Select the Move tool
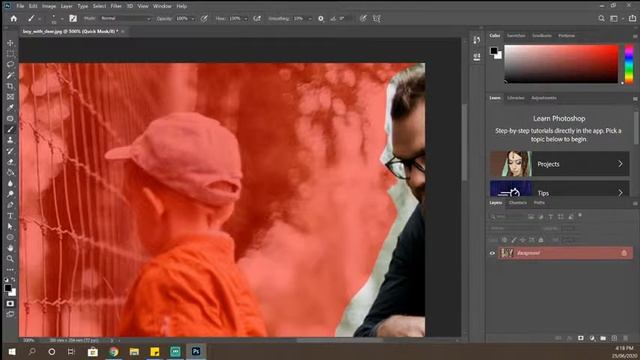Screen dimensions: 640x360 point(11,43)
